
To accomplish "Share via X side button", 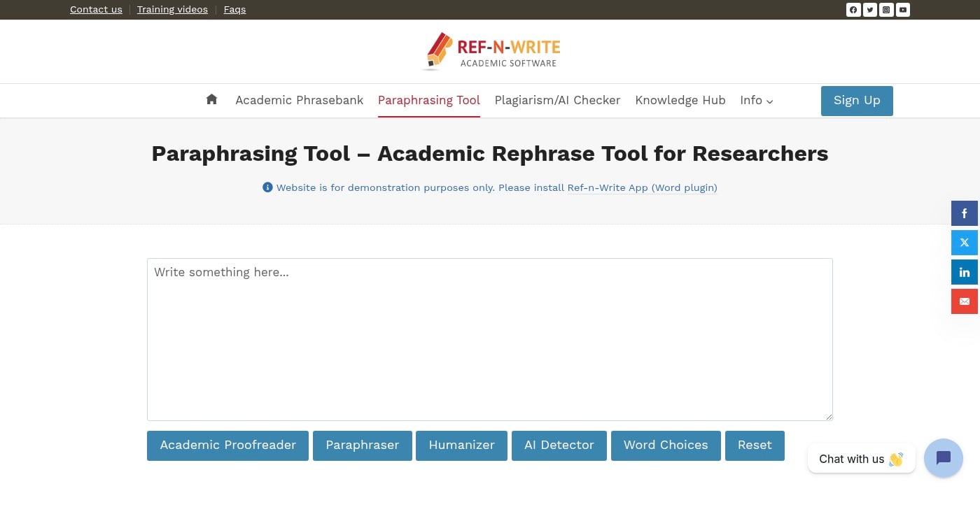I will point(964,243).
